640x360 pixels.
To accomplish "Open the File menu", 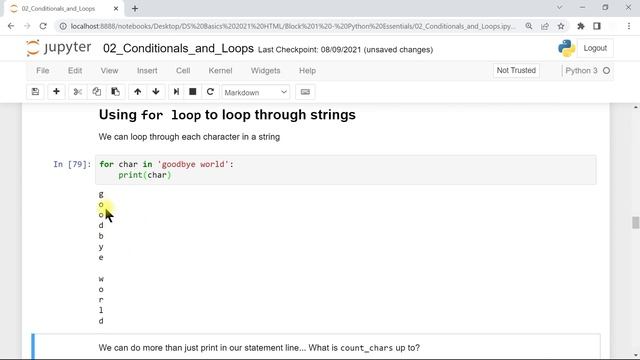I will tap(42, 71).
